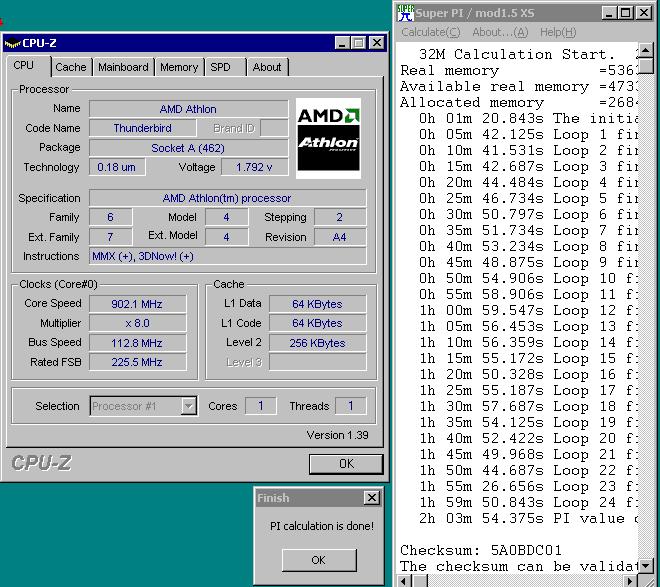
Task: Maximize the Super PI window
Action: pyautogui.click(x=625, y=13)
